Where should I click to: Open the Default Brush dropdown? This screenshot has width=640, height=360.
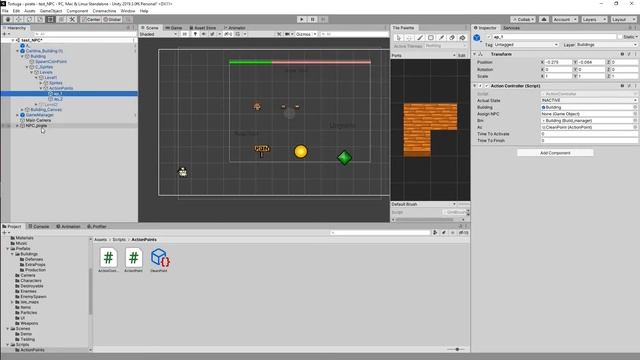[423, 204]
